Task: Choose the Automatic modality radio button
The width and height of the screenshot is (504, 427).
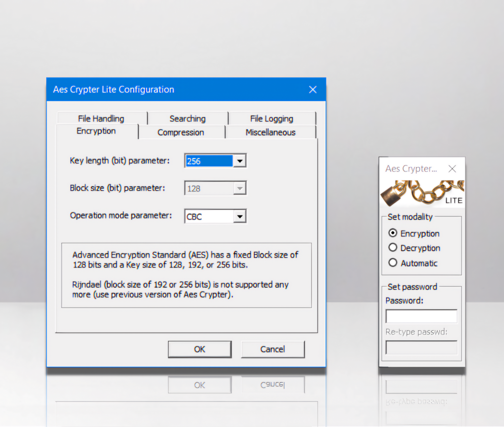Action: 393,262
